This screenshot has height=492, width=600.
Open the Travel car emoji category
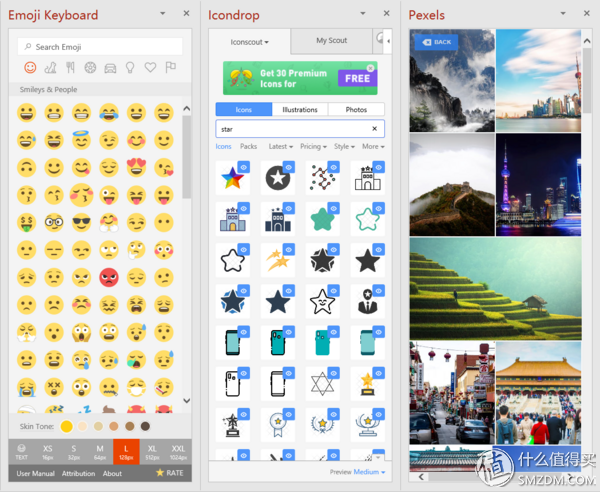110,68
